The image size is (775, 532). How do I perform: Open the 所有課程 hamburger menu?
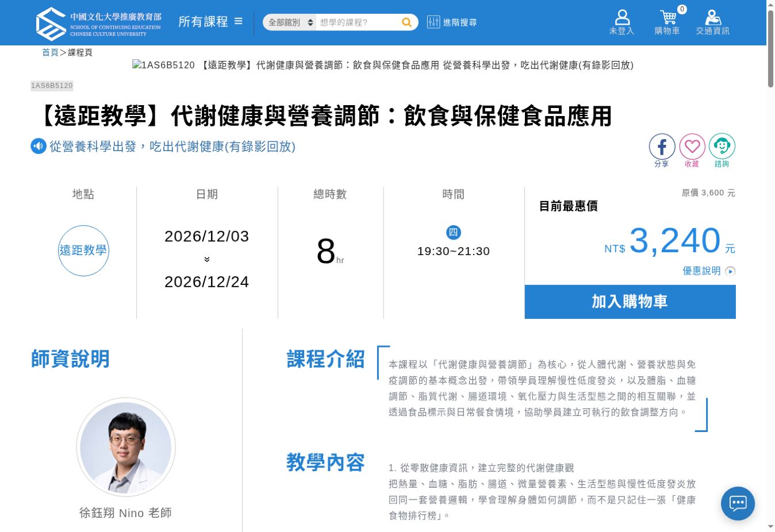pyautogui.click(x=210, y=22)
